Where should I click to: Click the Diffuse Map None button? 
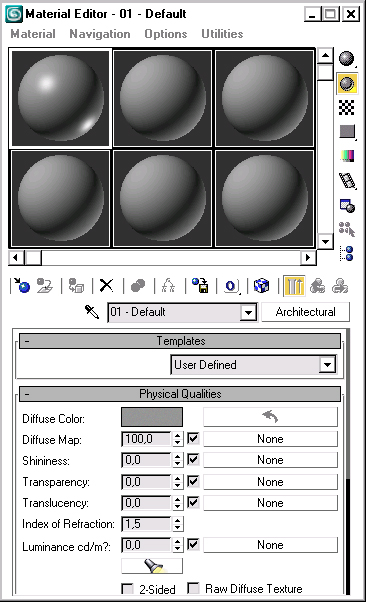click(x=270, y=439)
